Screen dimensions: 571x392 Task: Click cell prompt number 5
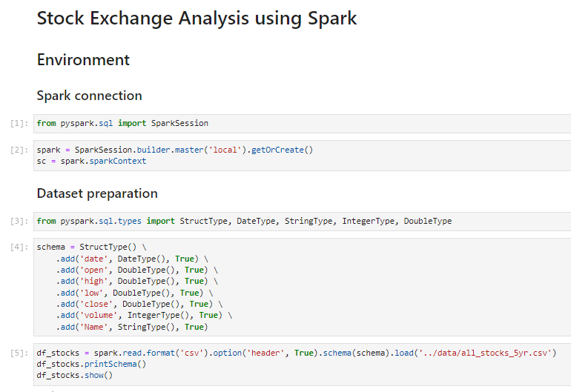click(19, 353)
